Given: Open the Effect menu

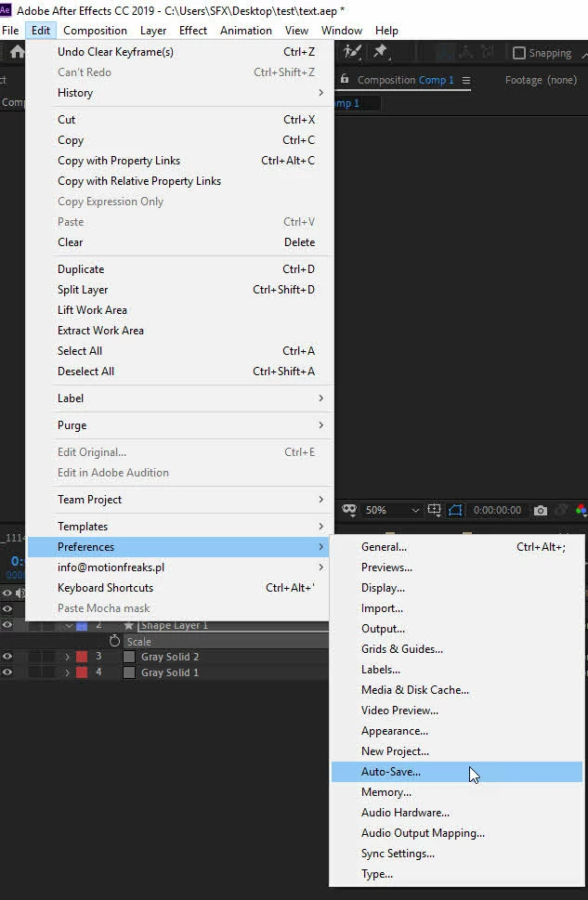Looking at the screenshot, I should 193,31.
